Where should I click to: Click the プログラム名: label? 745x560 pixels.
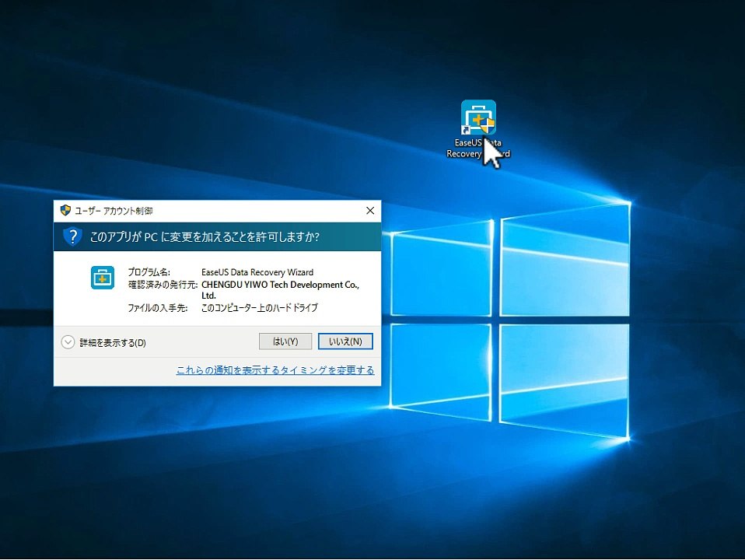149,272
